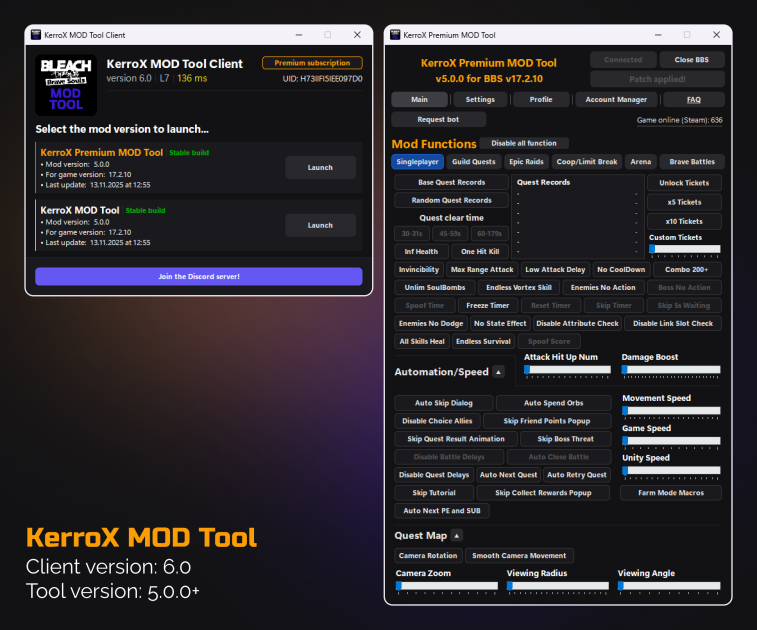The height and width of the screenshot is (630, 757).
Task: Toggle Unlim SoulBombs
Action: (x=435, y=287)
